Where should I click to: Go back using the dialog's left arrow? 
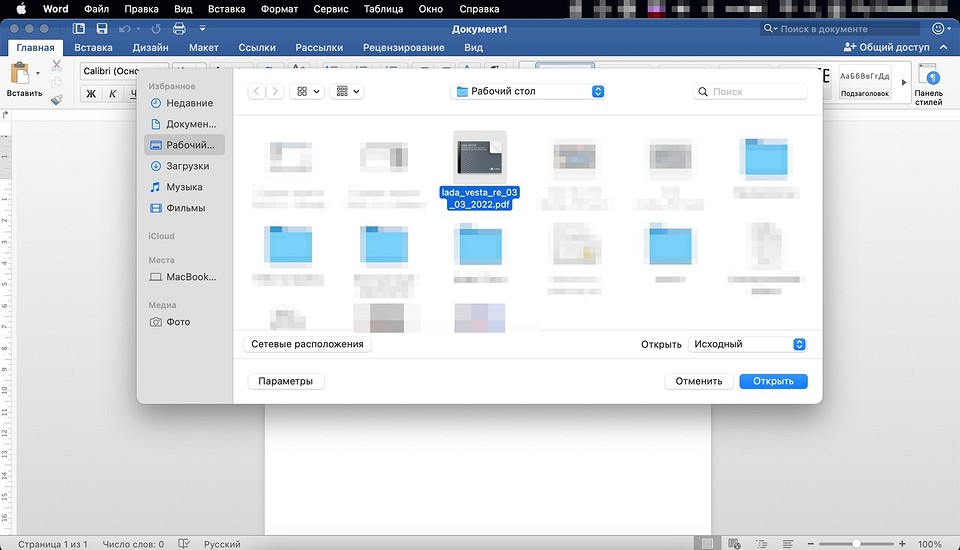258,91
